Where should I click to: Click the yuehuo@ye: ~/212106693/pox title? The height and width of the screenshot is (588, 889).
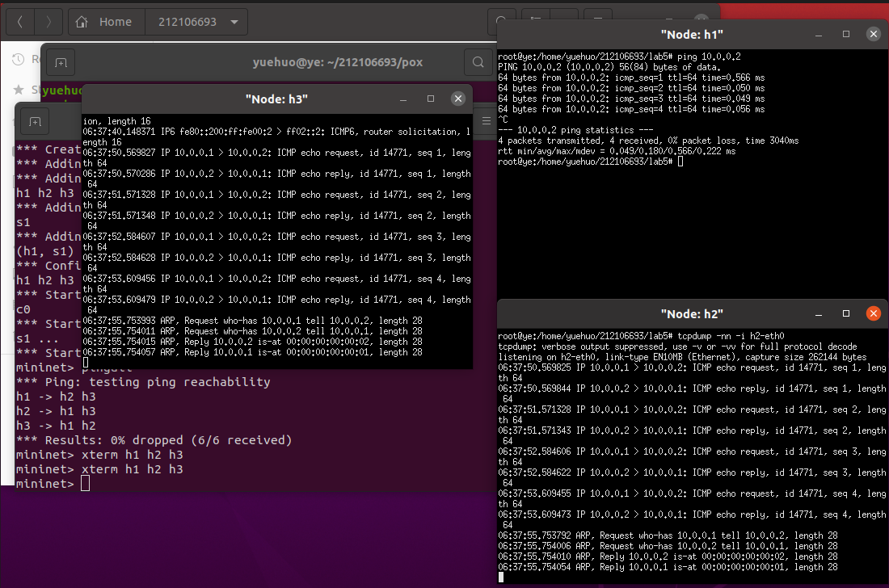click(x=337, y=62)
